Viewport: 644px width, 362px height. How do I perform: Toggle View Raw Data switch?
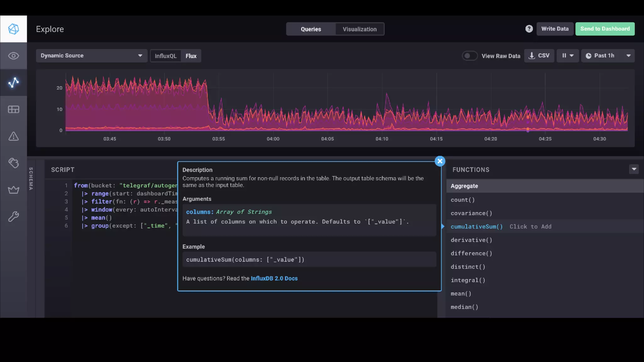click(x=469, y=56)
